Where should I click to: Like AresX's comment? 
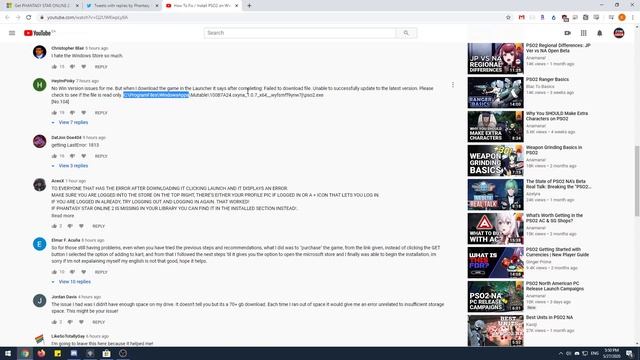click(x=54, y=226)
